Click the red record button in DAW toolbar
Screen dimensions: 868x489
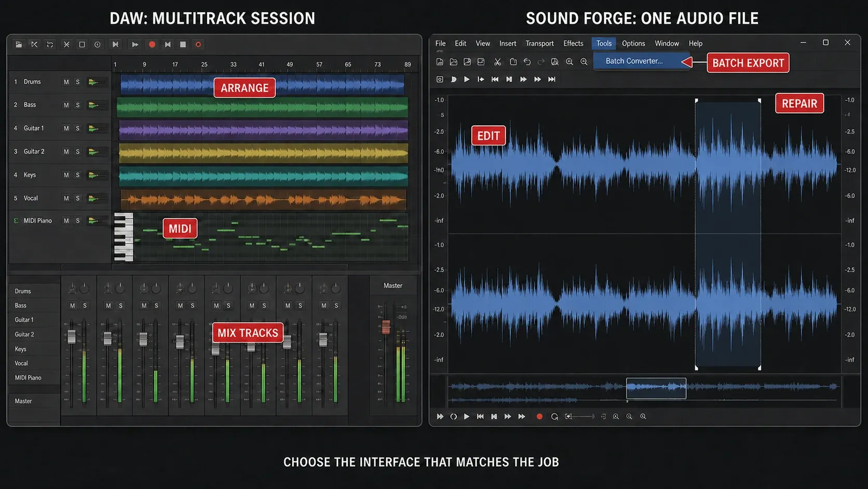coord(152,45)
